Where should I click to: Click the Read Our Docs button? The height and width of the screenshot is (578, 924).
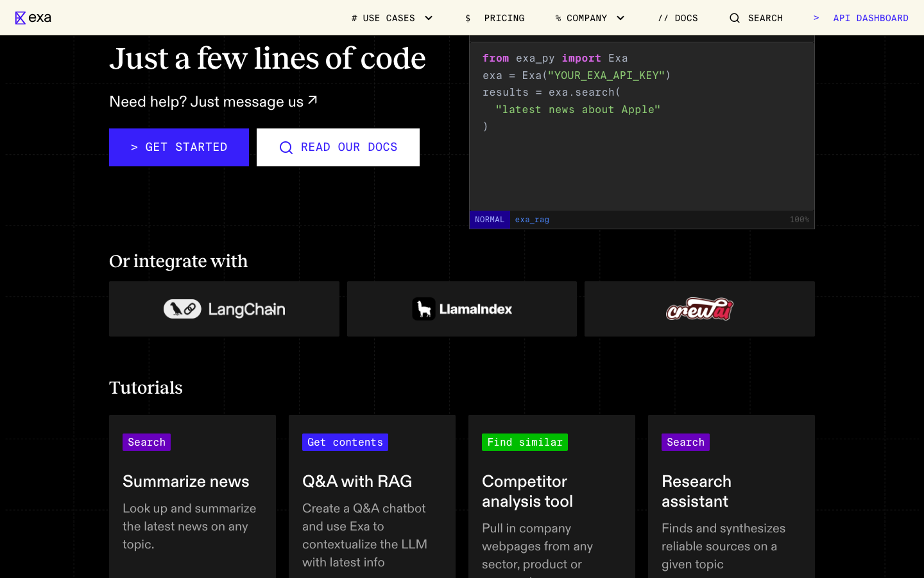coord(338,147)
